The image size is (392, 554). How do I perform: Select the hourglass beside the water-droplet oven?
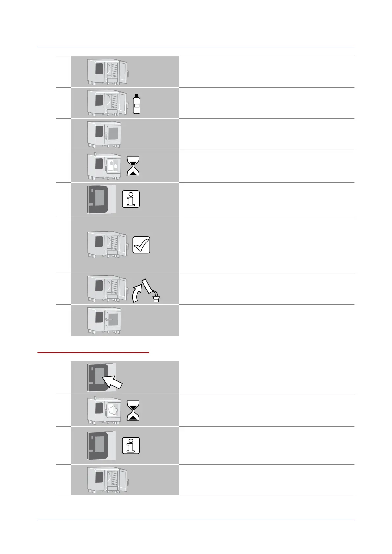pyautogui.click(x=133, y=166)
